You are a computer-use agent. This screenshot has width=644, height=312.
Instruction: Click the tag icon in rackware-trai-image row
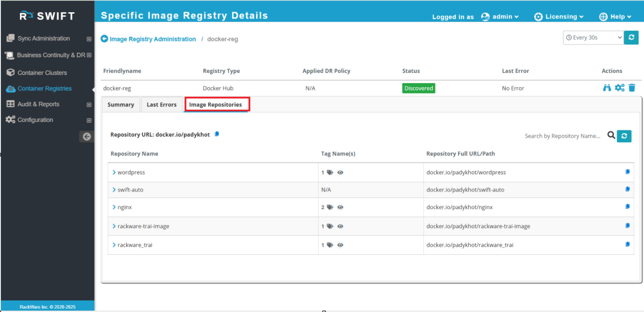coord(330,226)
